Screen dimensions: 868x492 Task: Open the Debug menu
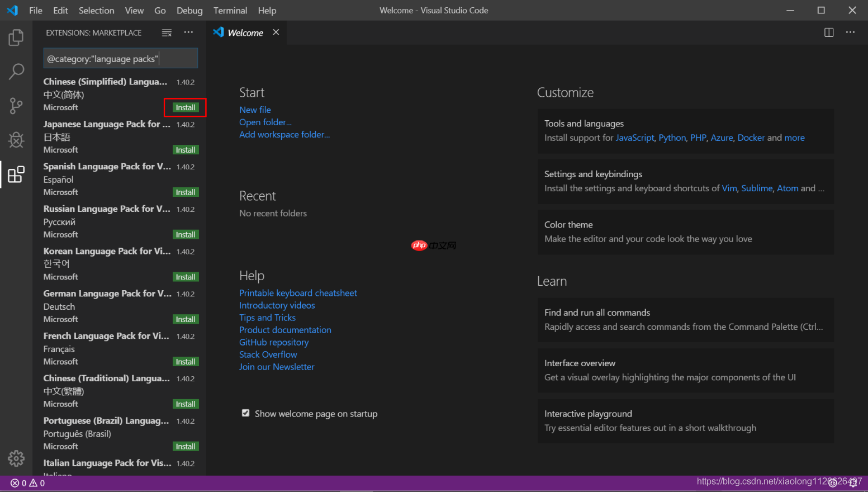tap(189, 10)
